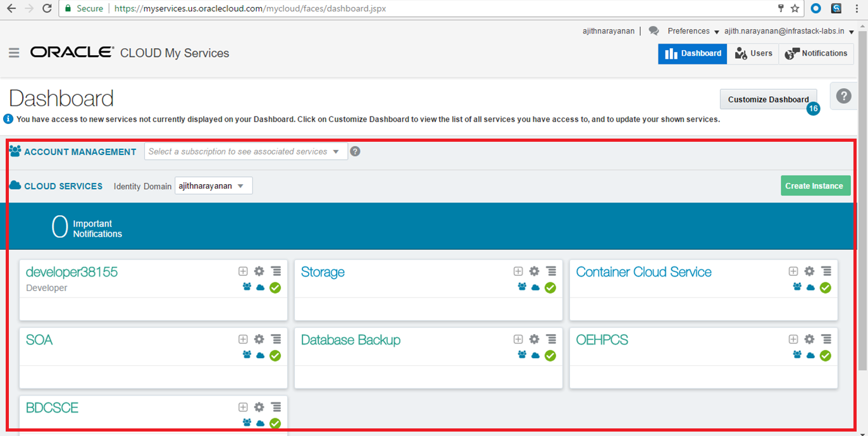Open the Notifications tab
This screenshot has width=868, height=436.
tap(815, 54)
